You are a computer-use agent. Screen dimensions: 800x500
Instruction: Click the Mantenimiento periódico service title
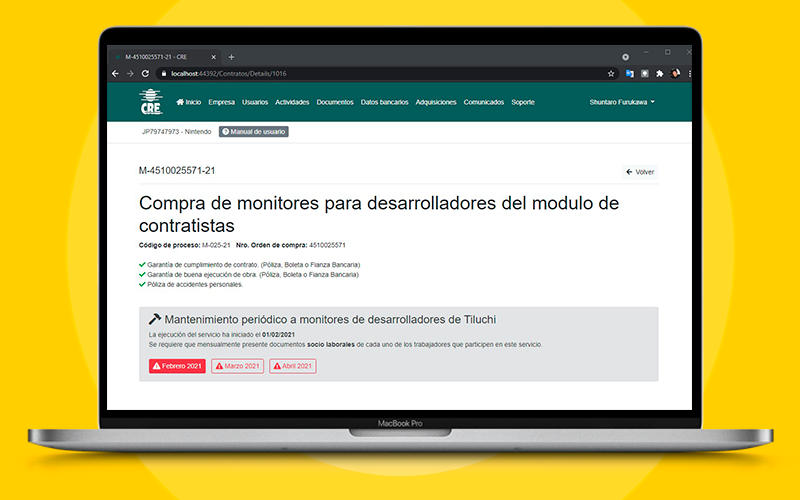pos(330,319)
